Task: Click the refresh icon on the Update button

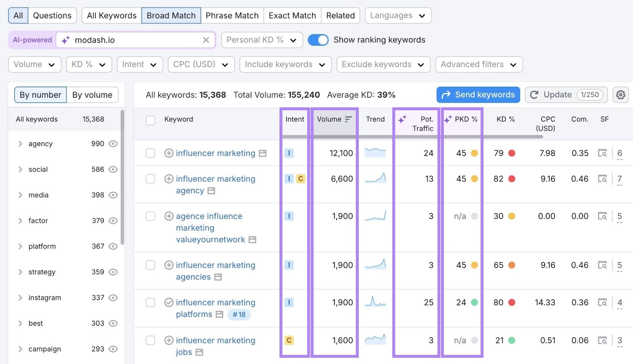Action: pyautogui.click(x=534, y=95)
